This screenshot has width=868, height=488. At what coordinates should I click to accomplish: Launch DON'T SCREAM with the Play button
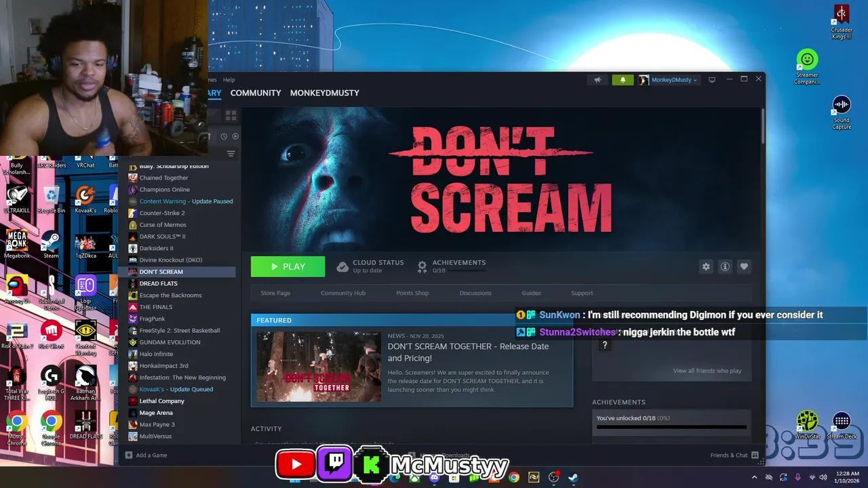pos(288,266)
